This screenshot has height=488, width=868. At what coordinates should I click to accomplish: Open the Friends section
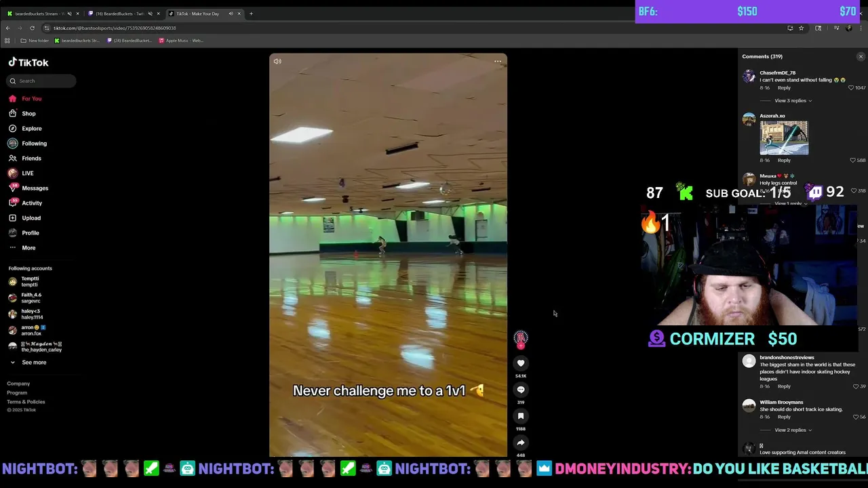tap(25, 158)
